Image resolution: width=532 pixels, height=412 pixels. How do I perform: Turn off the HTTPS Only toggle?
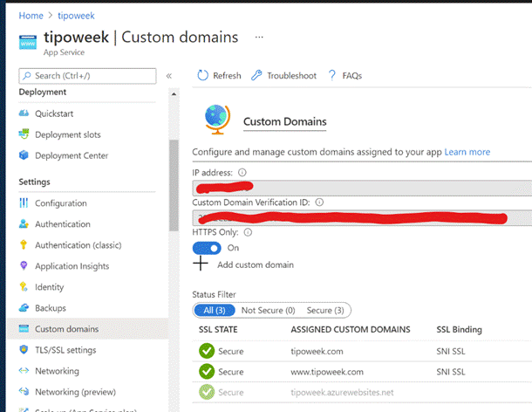pos(207,248)
